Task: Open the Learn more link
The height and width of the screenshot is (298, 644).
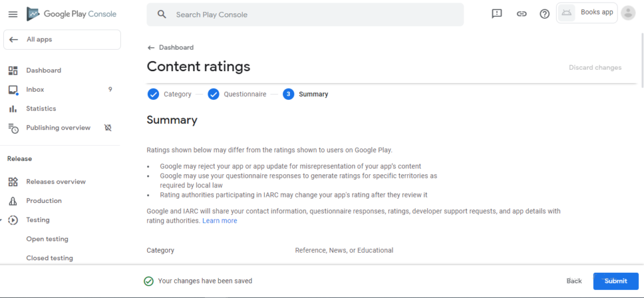Action: coord(219,221)
